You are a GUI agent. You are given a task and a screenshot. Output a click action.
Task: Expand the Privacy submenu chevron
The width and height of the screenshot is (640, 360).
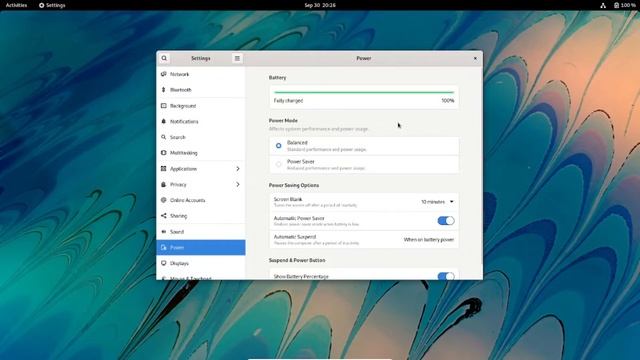[x=238, y=184]
